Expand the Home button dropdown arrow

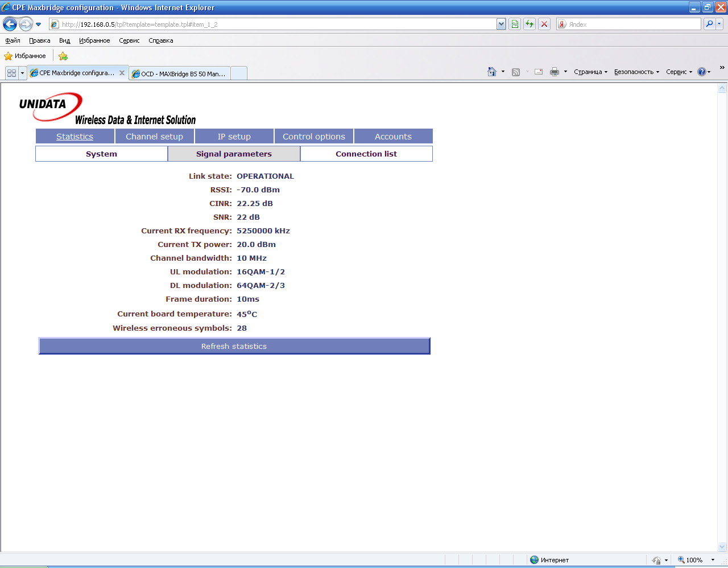503,72
